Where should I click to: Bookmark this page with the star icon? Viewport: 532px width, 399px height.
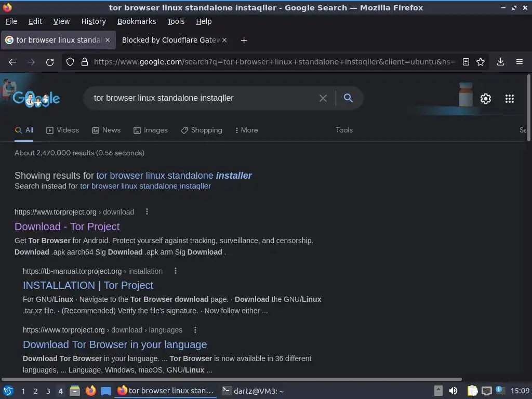coord(481,62)
